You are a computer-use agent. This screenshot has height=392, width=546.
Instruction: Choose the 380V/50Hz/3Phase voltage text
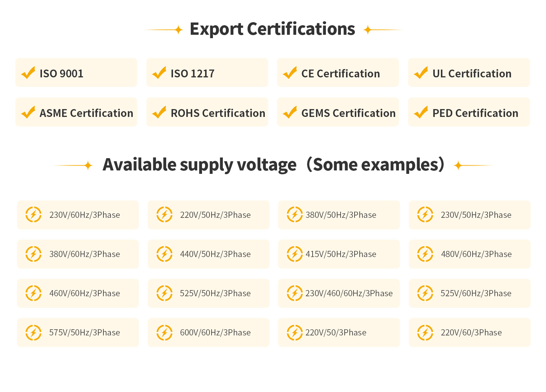[341, 215]
